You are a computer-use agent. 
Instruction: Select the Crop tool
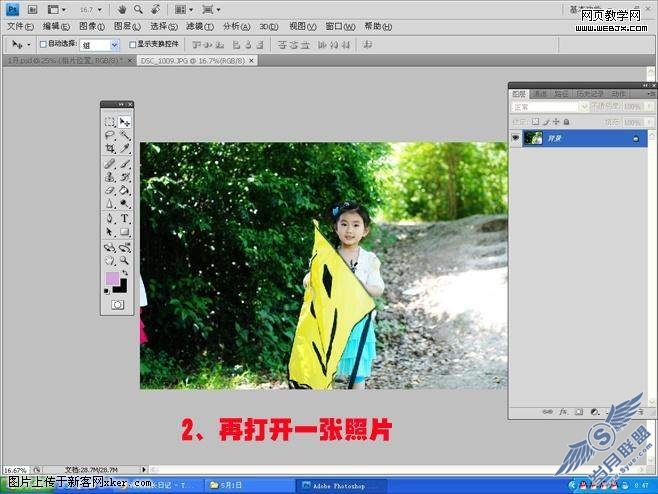pyautogui.click(x=110, y=149)
